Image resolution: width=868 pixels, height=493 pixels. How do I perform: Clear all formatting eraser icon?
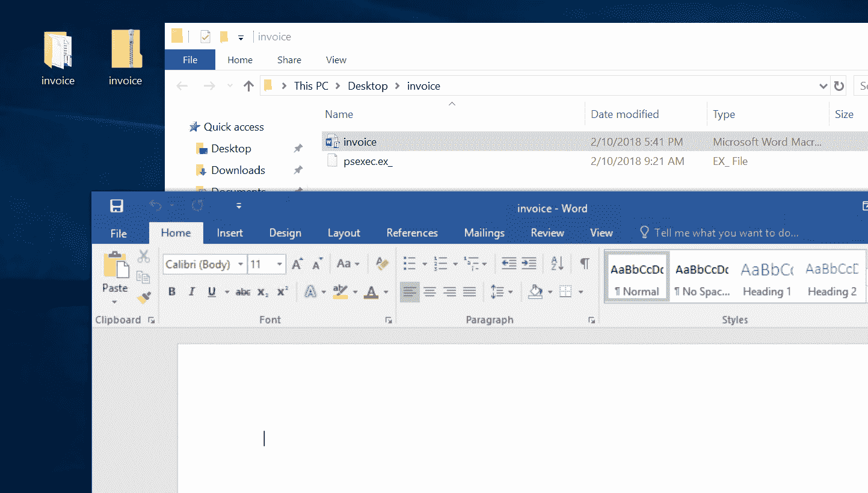click(x=381, y=264)
